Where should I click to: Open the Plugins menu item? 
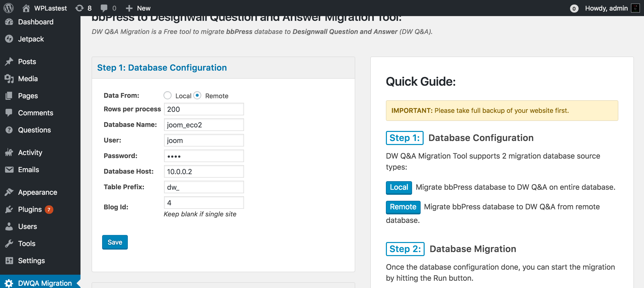click(x=30, y=209)
